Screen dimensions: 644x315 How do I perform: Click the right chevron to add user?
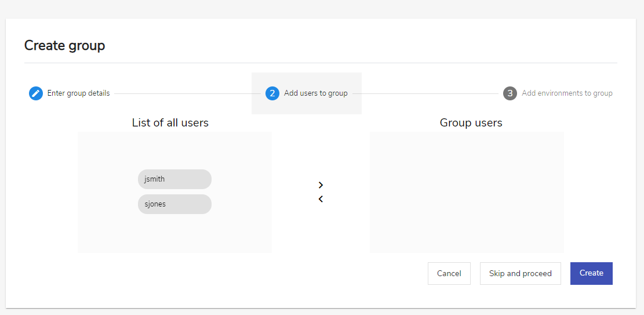pos(321,185)
